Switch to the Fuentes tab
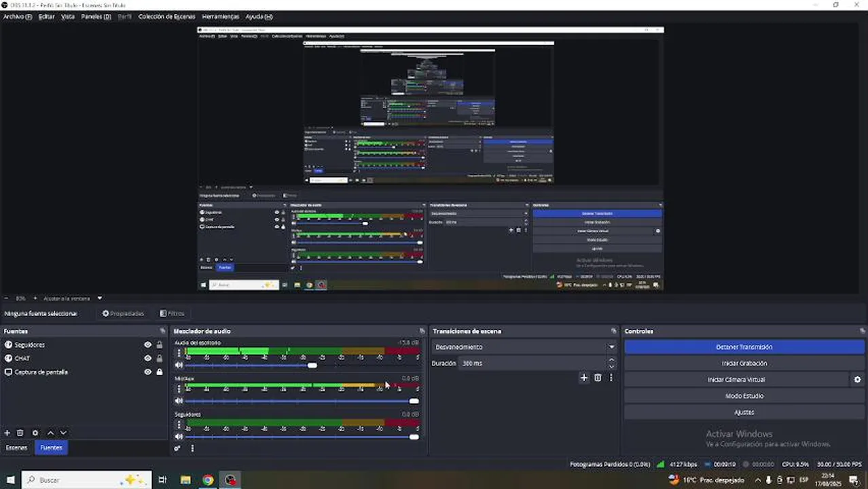 click(x=51, y=448)
